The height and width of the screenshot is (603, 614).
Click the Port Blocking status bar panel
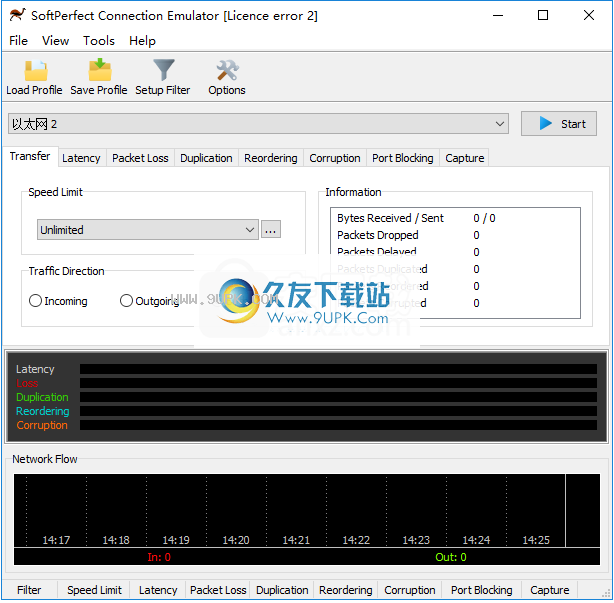tap(482, 590)
